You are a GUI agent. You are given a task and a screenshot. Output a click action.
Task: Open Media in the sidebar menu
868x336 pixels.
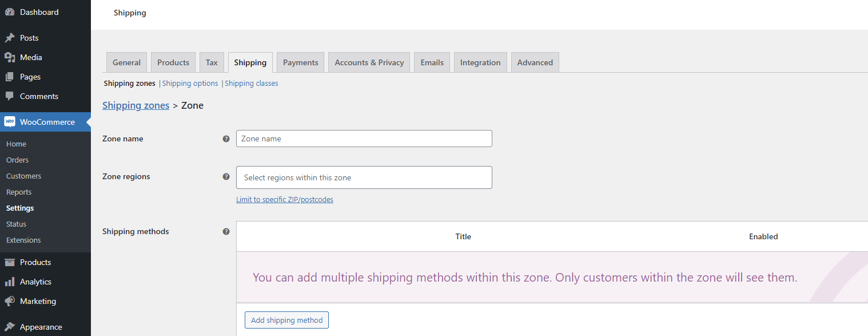click(x=45, y=57)
